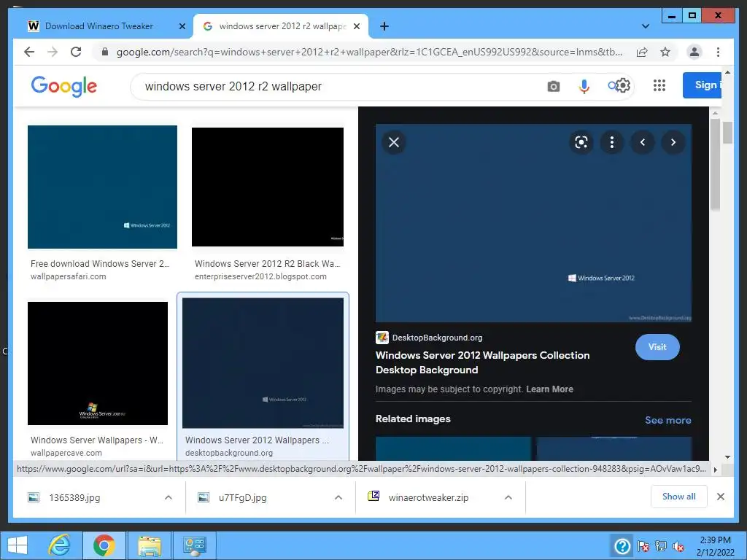Screen dimensions: 747x560
Task: Click the address bar URL
Action: (370, 52)
